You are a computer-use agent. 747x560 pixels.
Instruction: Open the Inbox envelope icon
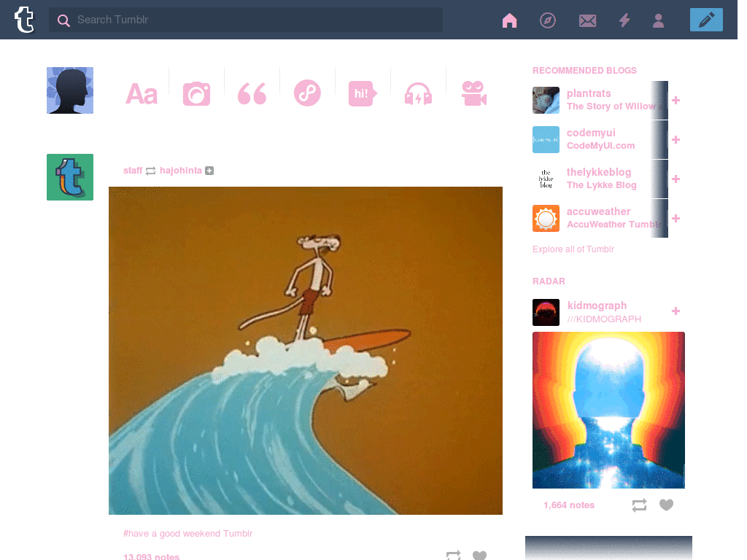(587, 20)
